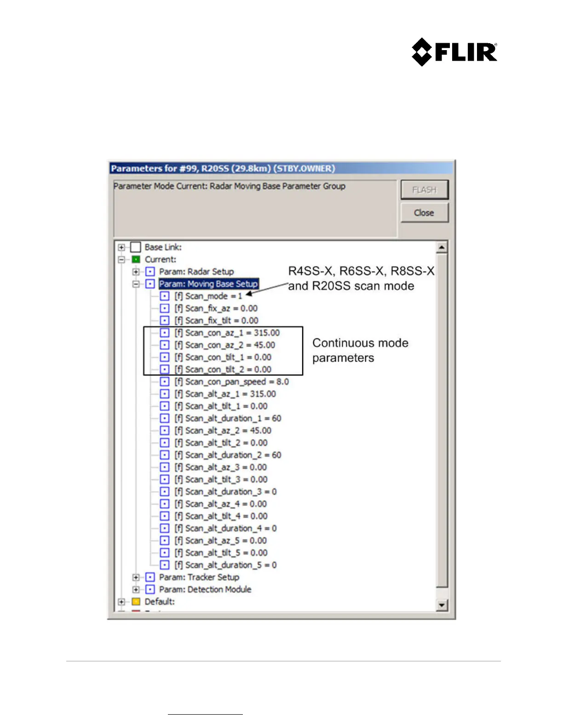
Task: Expand Param: Detection Module
Action: (136, 590)
